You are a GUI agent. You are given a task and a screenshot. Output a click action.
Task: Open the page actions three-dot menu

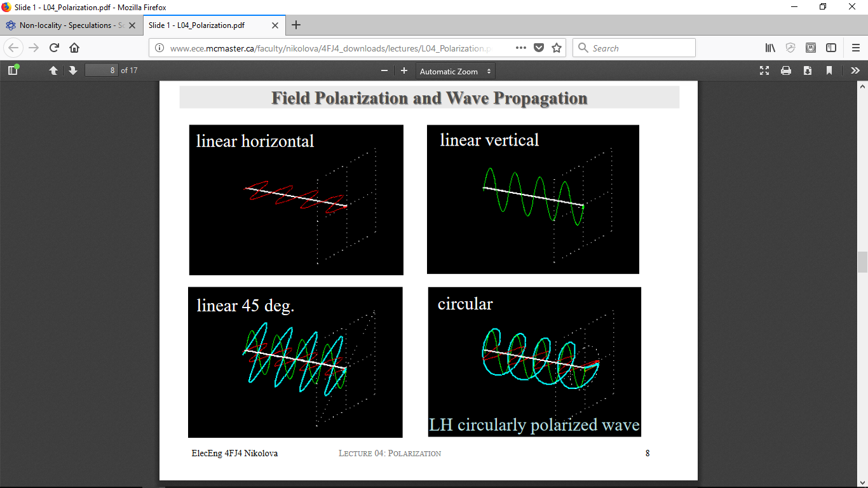[520, 48]
